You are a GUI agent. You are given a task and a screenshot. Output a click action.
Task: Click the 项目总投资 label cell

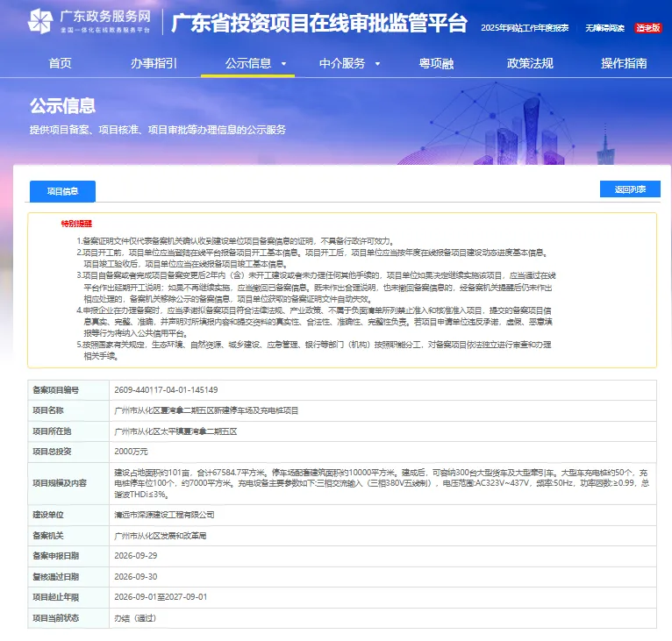(x=68, y=452)
